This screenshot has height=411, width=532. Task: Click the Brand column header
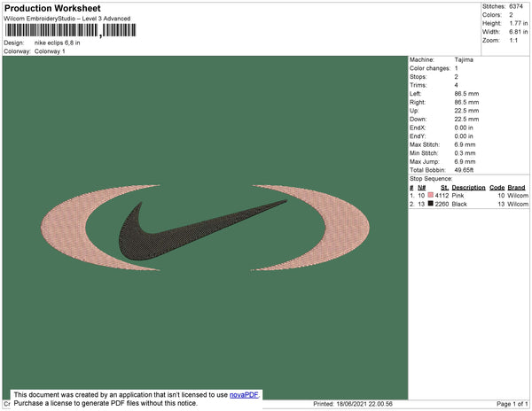click(x=516, y=188)
